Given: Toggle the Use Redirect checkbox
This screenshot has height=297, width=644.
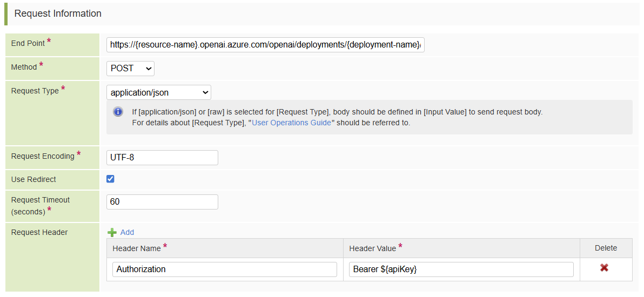Looking at the screenshot, I should 110,179.
